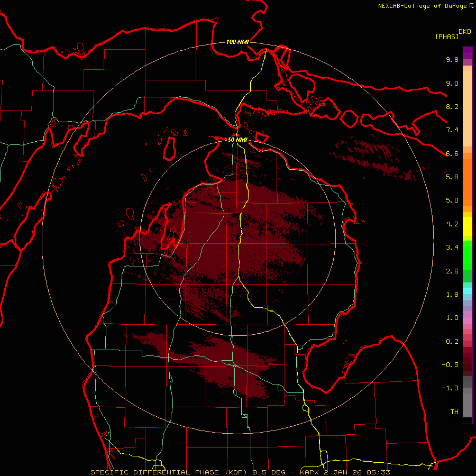Click the 5.8 legend value

click(x=452, y=177)
